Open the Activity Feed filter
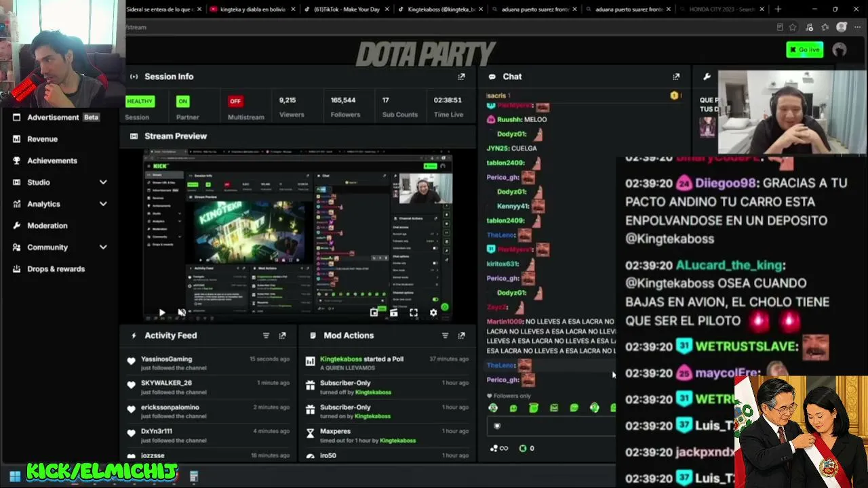The height and width of the screenshot is (488, 868). (x=266, y=335)
